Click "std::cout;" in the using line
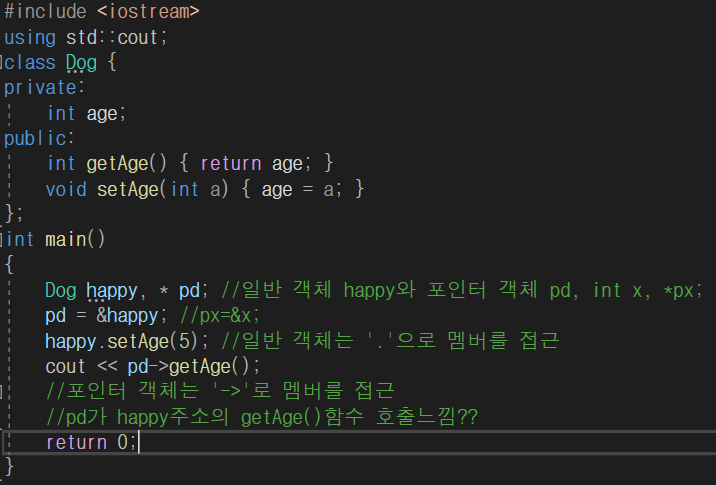716x485 pixels. click(x=117, y=37)
